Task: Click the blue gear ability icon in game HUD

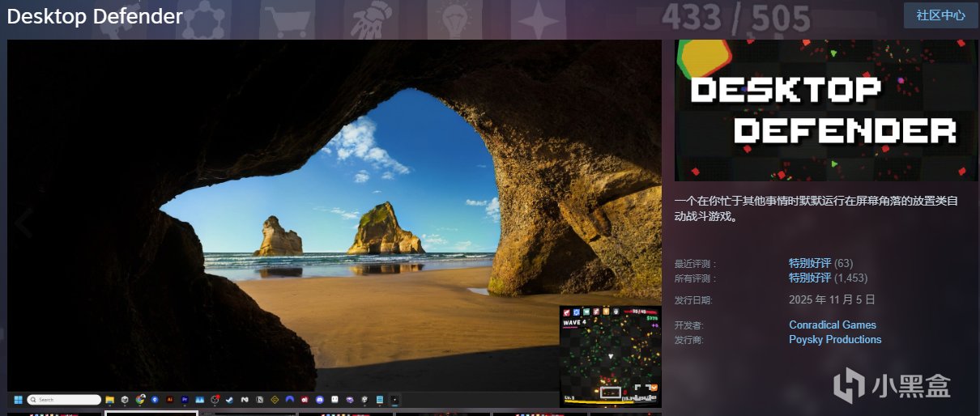Action: point(577,312)
